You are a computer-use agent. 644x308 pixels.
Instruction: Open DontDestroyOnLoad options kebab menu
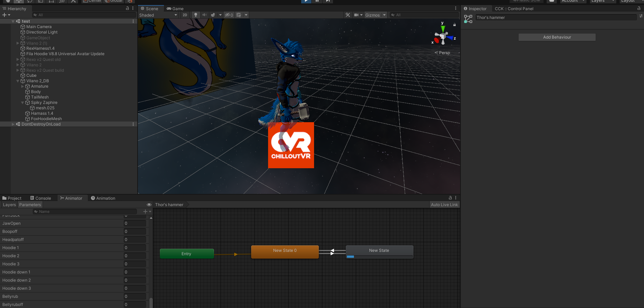133,124
